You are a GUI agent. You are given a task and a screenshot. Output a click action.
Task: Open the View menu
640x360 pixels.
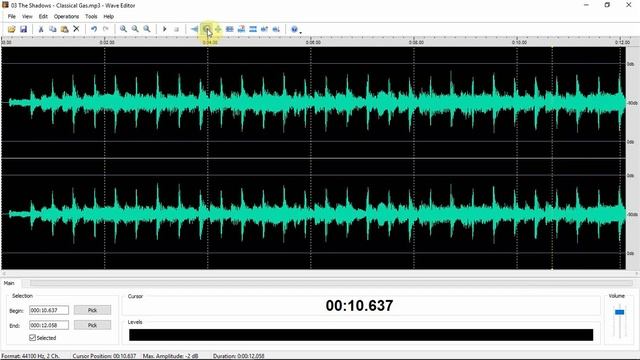coord(27,16)
